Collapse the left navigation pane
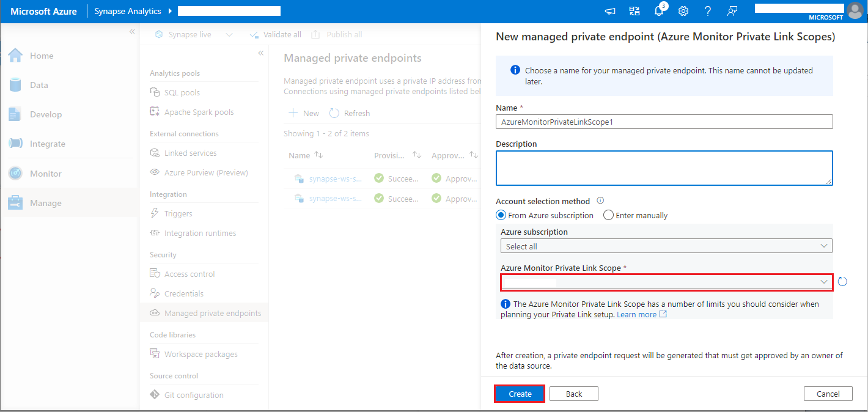This screenshot has height=412, width=868. pos(131,32)
